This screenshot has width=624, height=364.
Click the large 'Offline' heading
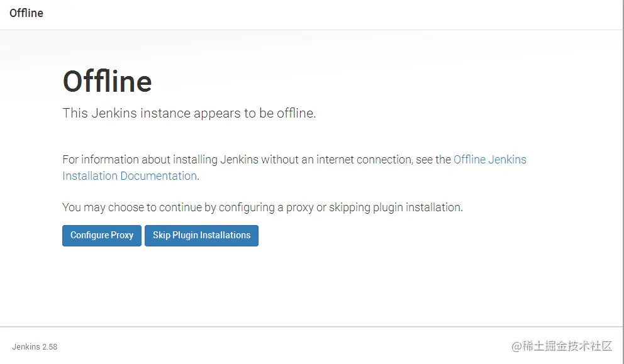pyautogui.click(x=108, y=82)
